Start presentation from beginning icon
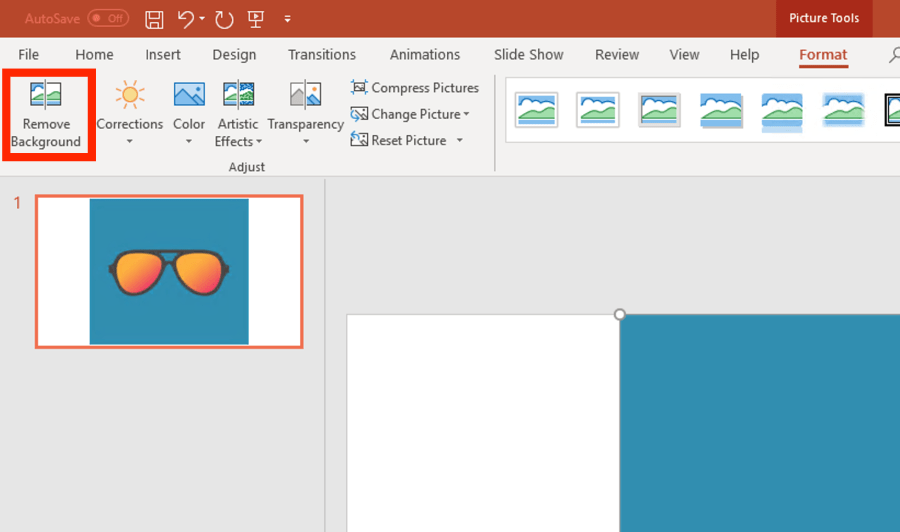This screenshot has width=900, height=532. [x=255, y=20]
